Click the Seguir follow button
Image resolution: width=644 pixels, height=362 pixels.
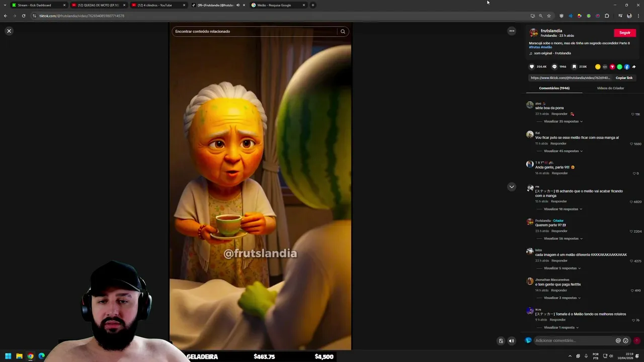pyautogui.click(x=625, y=33)
